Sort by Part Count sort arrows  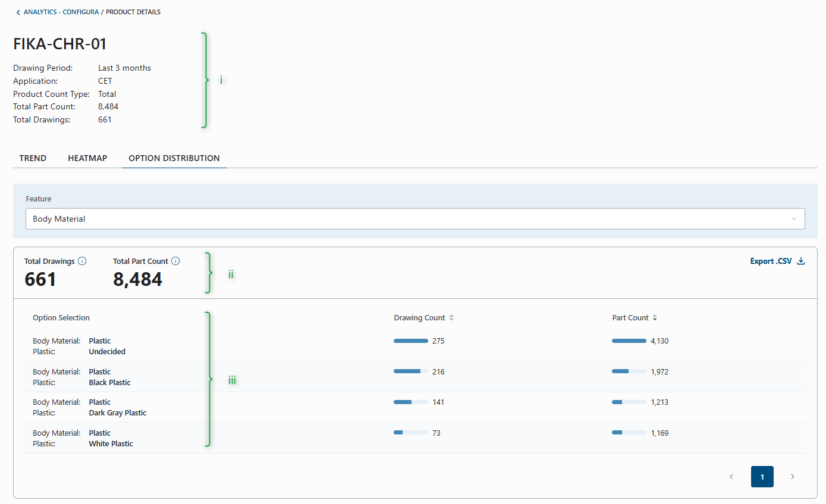point(655,318)
